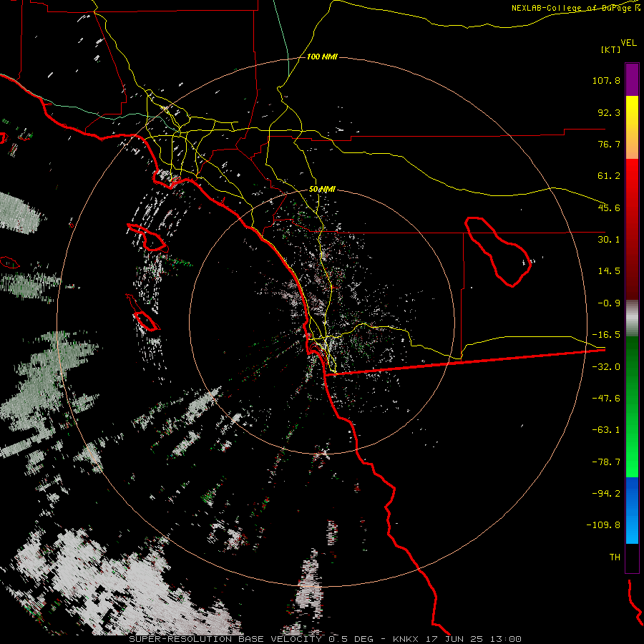Select the -109.8 legend value

tap(603, 525)
